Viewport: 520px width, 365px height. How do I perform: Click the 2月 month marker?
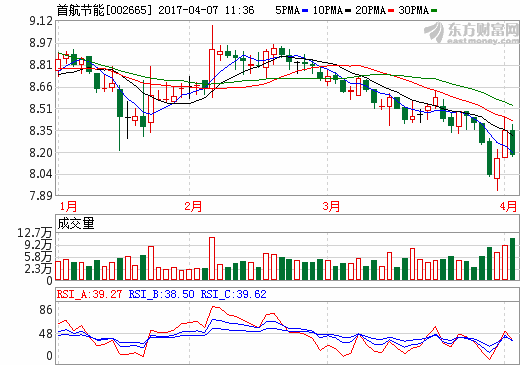coord(193,206)
